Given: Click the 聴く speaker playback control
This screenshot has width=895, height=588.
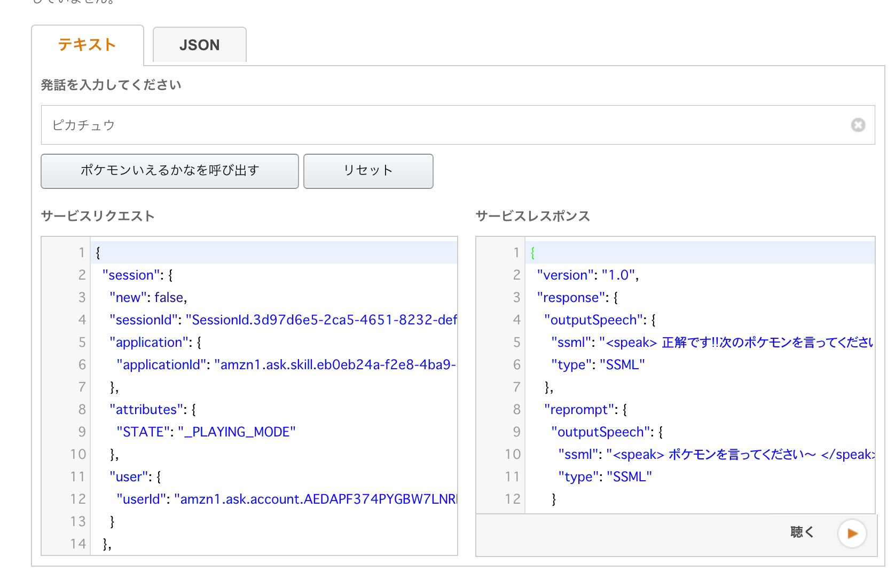Looking at the screenshot, I should pyautogui.click(x=851, y=533).
